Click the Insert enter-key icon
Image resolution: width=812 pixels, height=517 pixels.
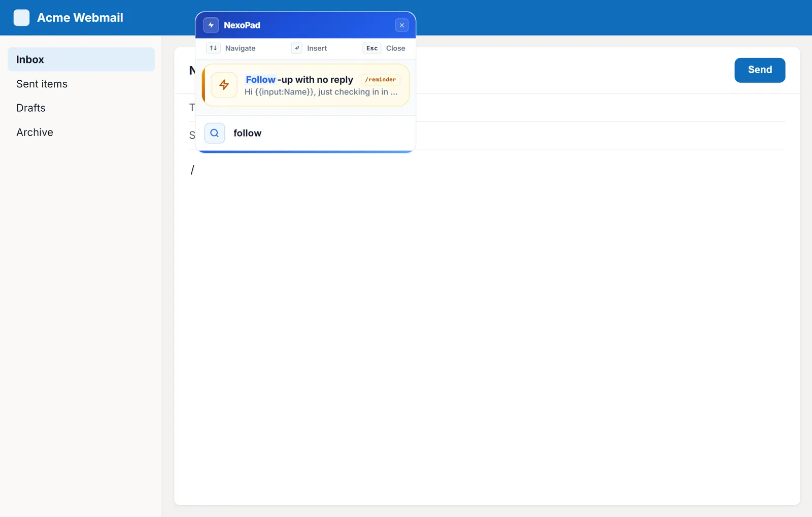pyautogui.click(x=297, y=48)
